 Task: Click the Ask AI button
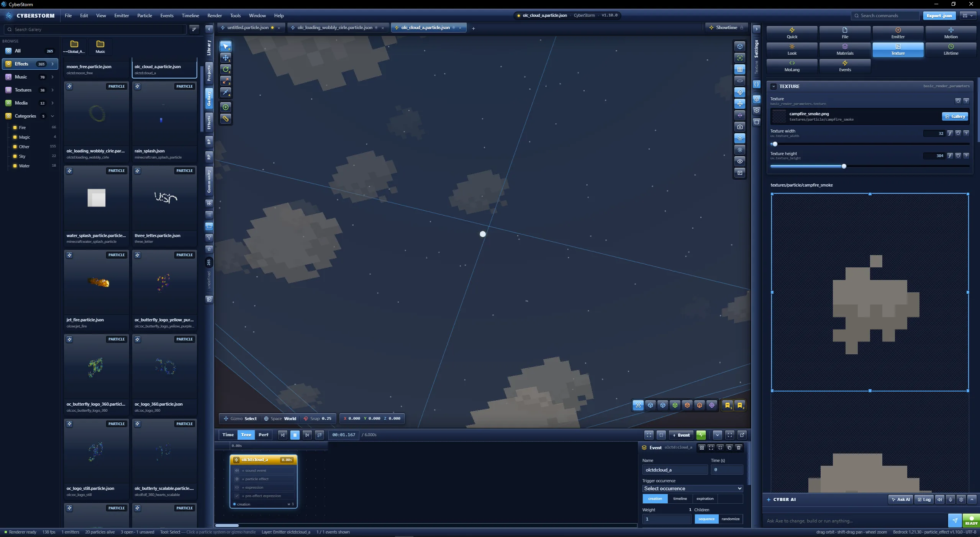pyautogui.click(x=900, y=499)
